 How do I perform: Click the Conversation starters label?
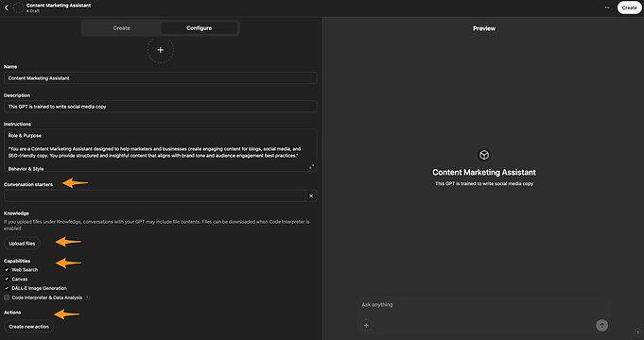coord(28,184)
